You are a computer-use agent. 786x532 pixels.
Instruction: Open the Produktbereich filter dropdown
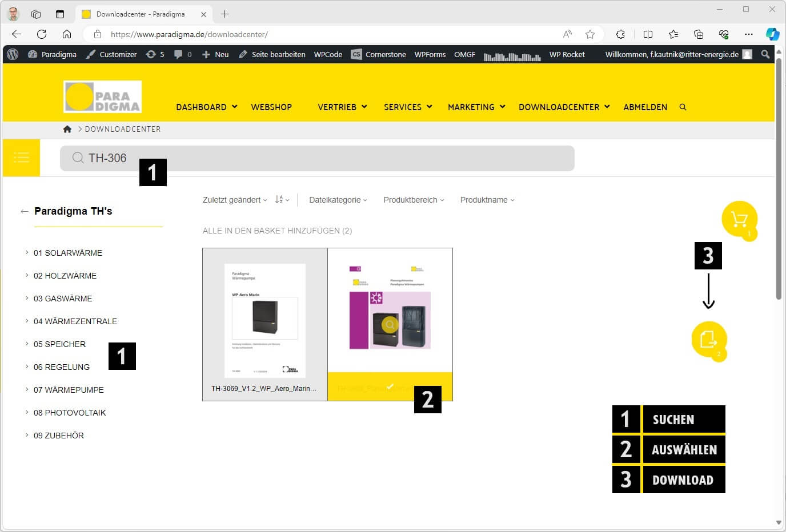click(414, 200)
